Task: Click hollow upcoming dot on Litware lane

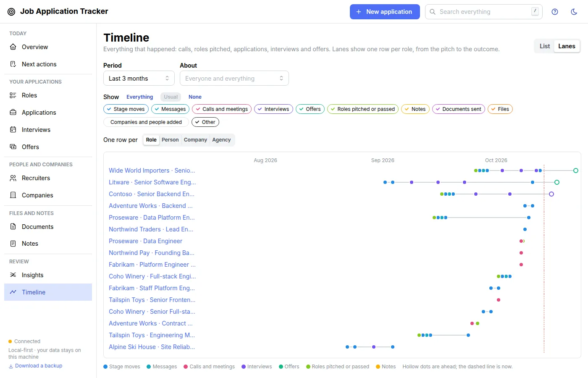Action: point(557,182)
